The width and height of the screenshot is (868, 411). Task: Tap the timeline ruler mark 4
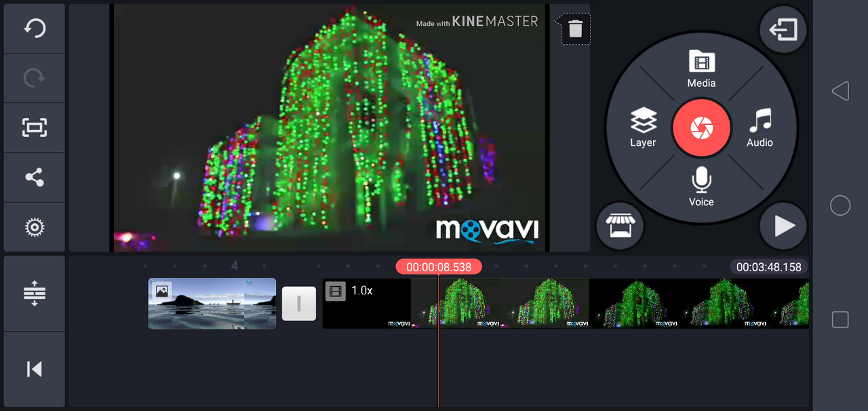point(235,266)
